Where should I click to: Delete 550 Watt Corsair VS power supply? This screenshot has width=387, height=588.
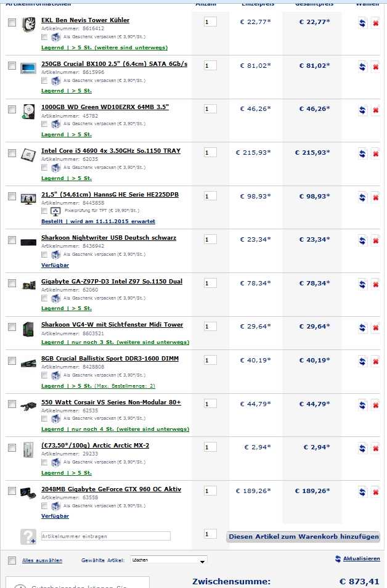[x=375, y=406]
